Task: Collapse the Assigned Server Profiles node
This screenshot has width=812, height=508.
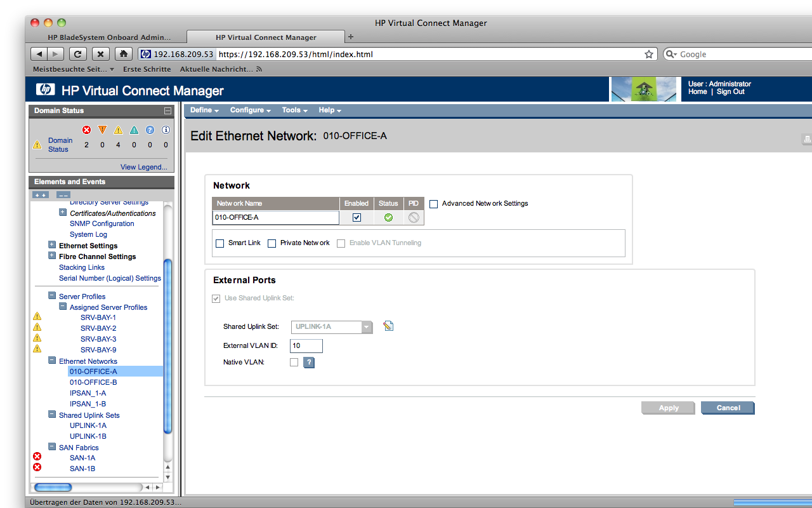Action: pos(63,307)
